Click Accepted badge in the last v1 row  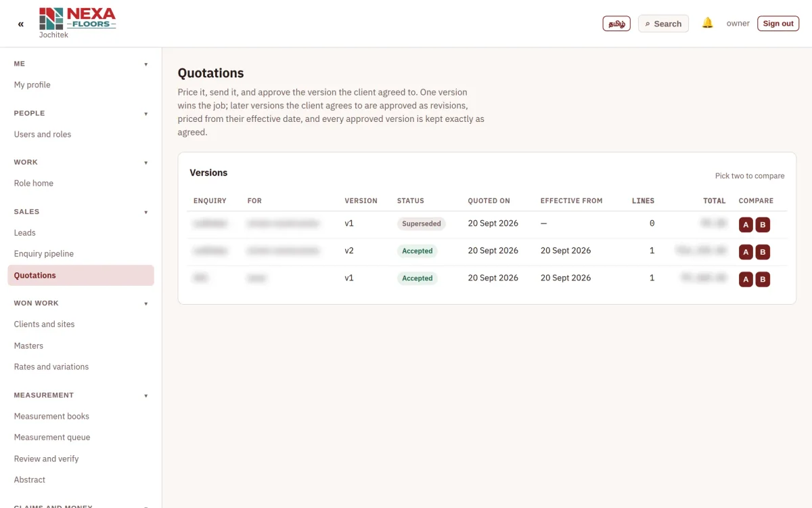(x=417, y=278)
